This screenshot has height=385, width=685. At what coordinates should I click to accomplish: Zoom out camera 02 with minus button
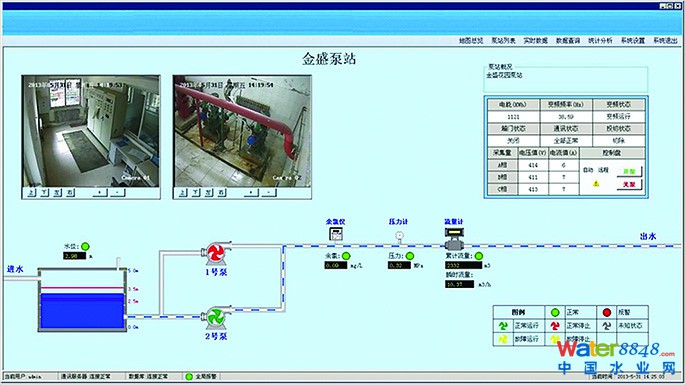[x=268, y=192]
